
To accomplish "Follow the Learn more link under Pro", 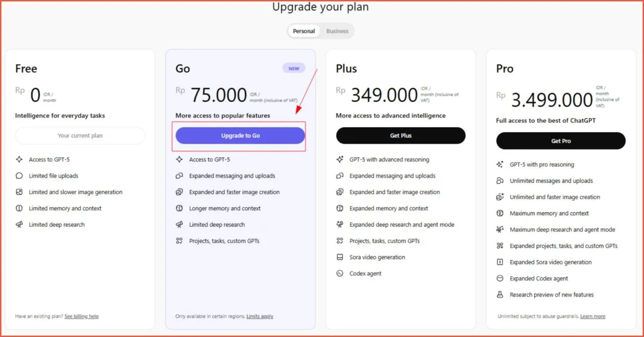I will tap(593, 316).
